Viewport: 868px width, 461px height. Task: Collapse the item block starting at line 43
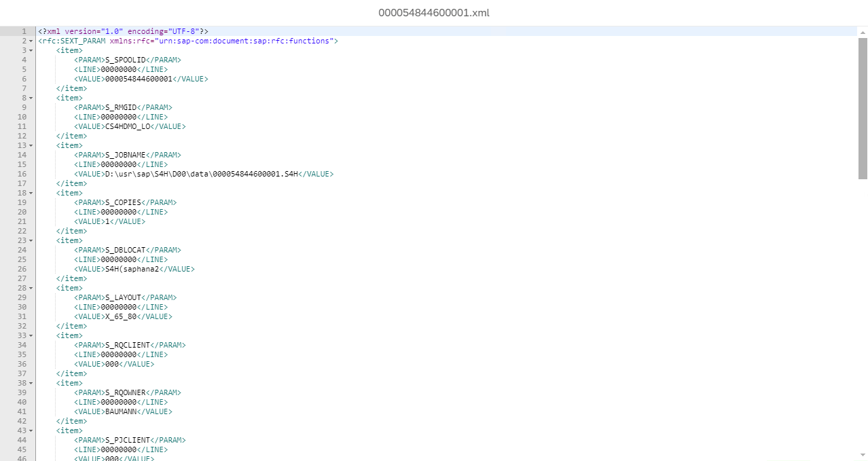point(31,430)
